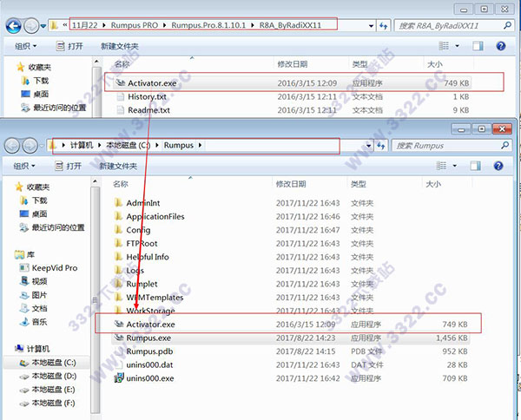Screen dimensions: 521x420
Task: Select Activator.exe in R8A_ByRadiXX11 window
Action: [292, 83]
